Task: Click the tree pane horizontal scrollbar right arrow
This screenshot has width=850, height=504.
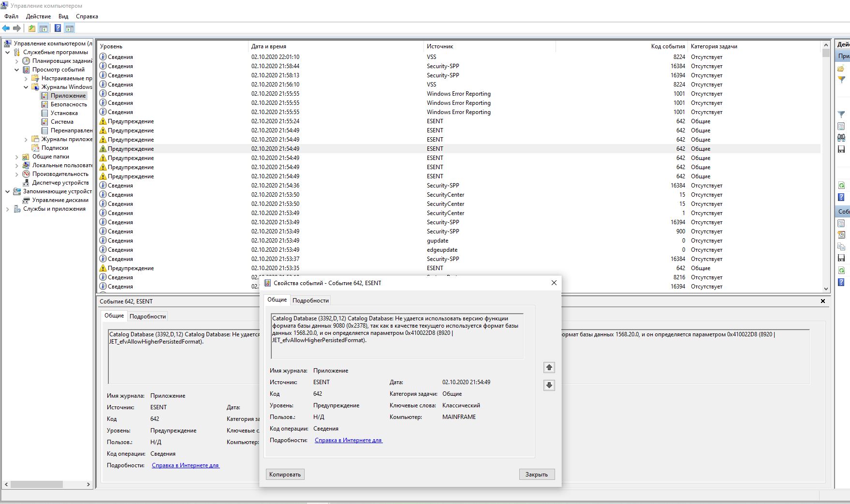Action: point(88,484)
